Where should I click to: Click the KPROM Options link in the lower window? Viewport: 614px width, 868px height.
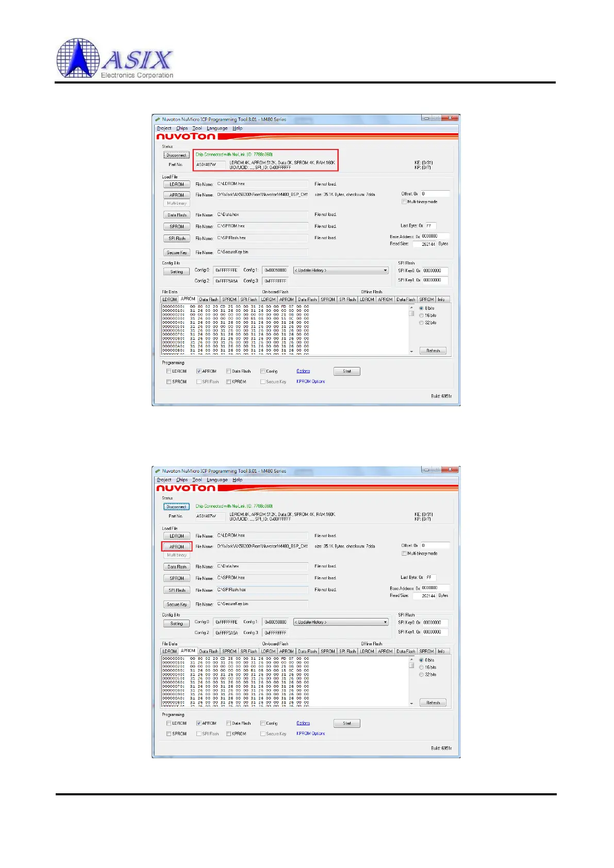click(311, 733)
